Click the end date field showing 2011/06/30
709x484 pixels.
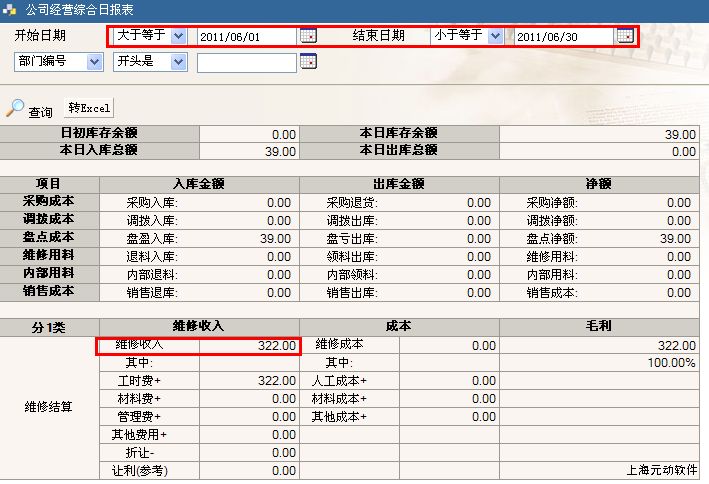pos(563,36)
